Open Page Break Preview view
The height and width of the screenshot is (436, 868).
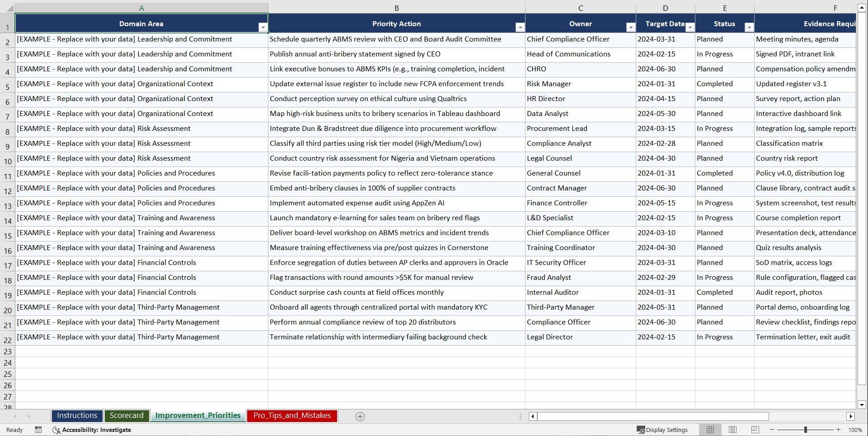tap(755, 430)
